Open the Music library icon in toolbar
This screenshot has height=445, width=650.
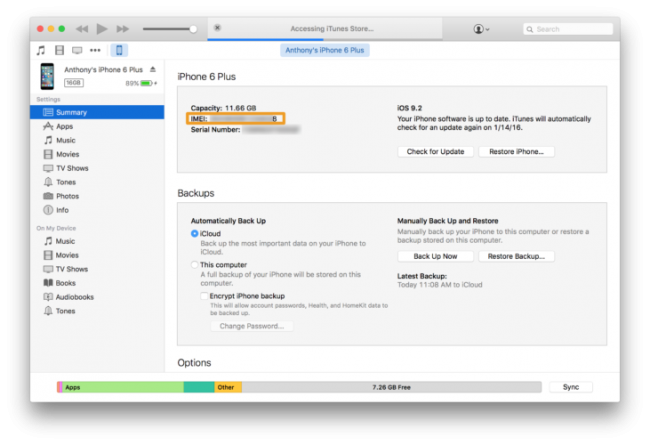[41, 49]
